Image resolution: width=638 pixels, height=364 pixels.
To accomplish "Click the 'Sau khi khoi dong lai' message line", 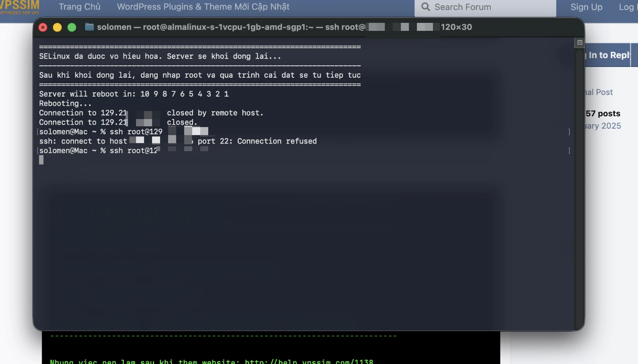I will click(x=200, y=75).
